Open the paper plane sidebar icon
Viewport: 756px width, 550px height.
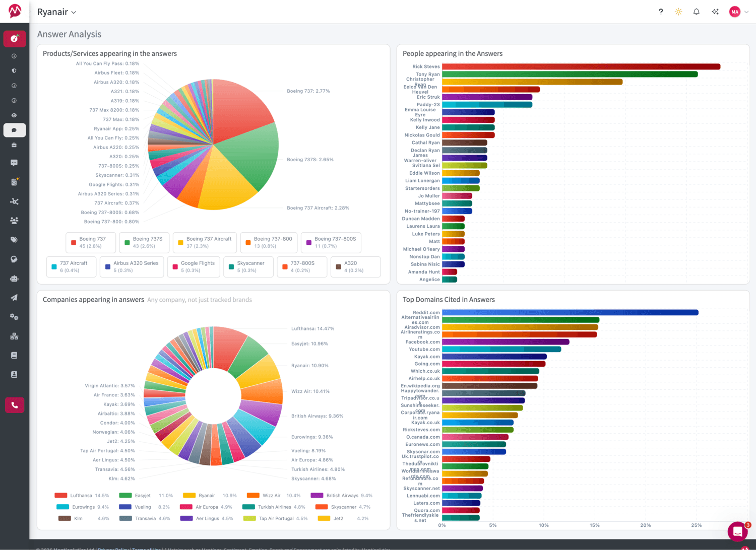(x=14, y=298)
